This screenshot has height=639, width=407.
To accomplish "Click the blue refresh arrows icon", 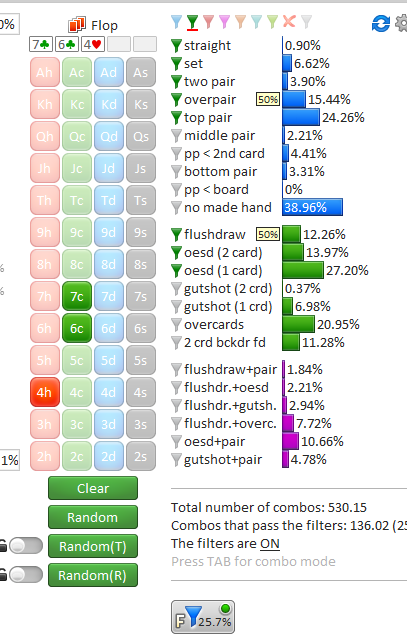I will (x=381, y=23).
